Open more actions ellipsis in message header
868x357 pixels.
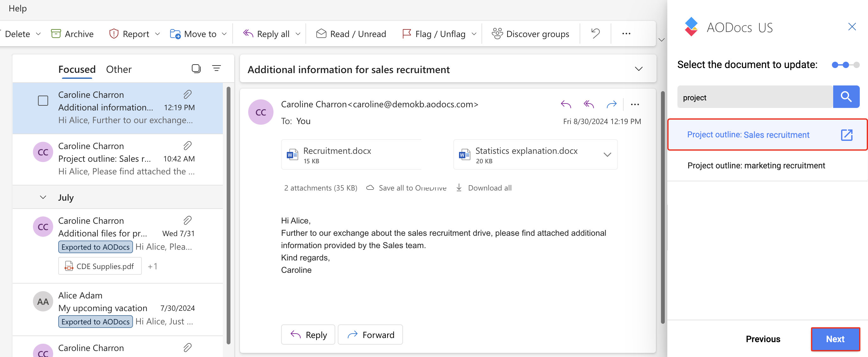pyautogui.click(x=635, y=104)
